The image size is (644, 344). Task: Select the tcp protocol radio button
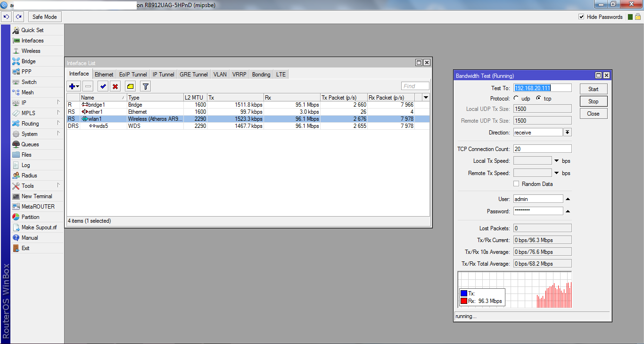pos(539,99)
